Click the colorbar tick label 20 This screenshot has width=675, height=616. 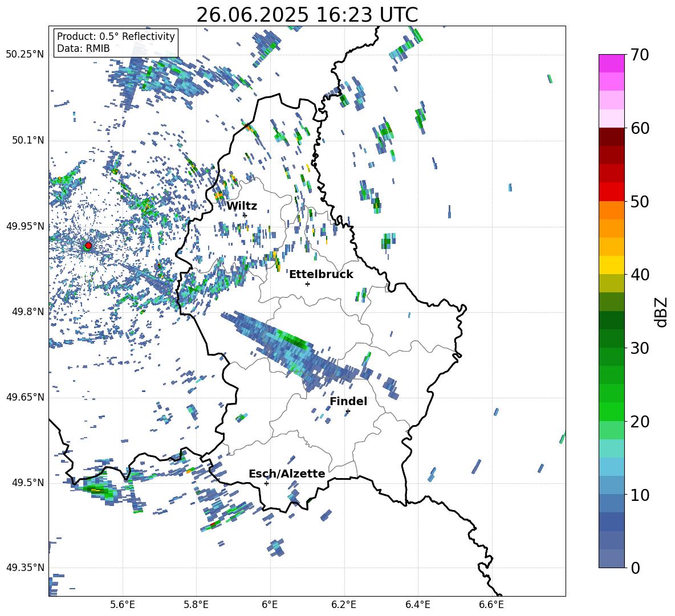[x=640, y=422]
